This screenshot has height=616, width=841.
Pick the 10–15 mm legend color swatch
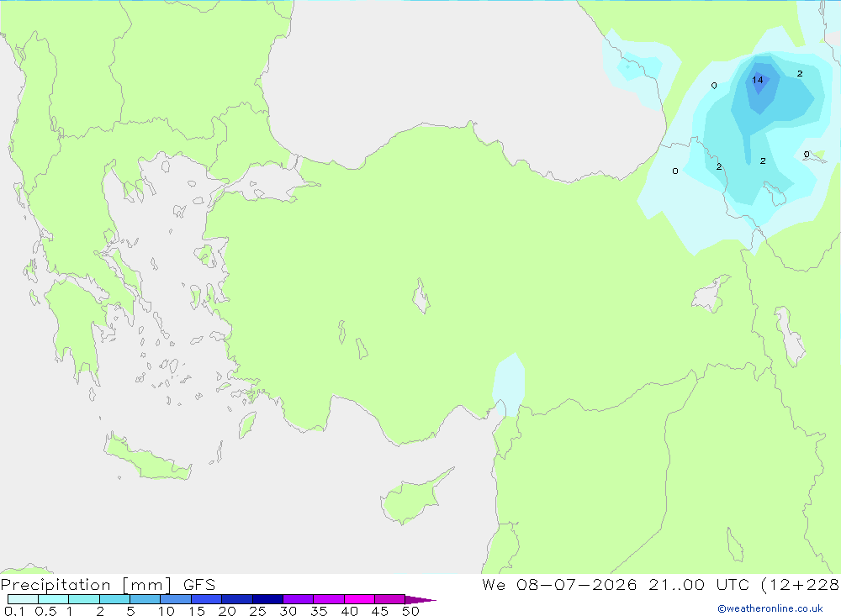point(176,599)
